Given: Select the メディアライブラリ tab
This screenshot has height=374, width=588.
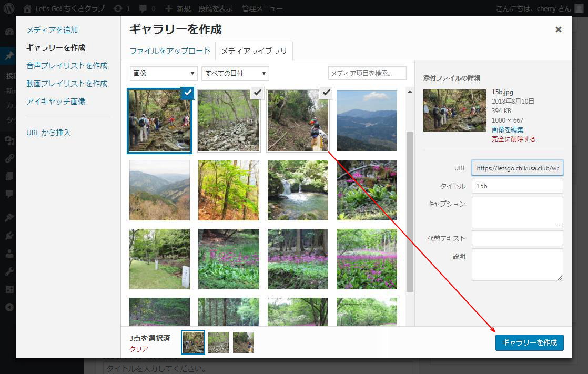Looking at the screenshot, I should coord(254,51).
